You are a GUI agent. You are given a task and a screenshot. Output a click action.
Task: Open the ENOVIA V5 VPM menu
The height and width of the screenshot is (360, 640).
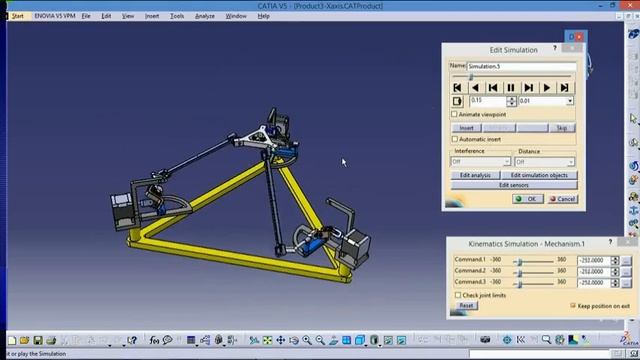click(55, 16)
